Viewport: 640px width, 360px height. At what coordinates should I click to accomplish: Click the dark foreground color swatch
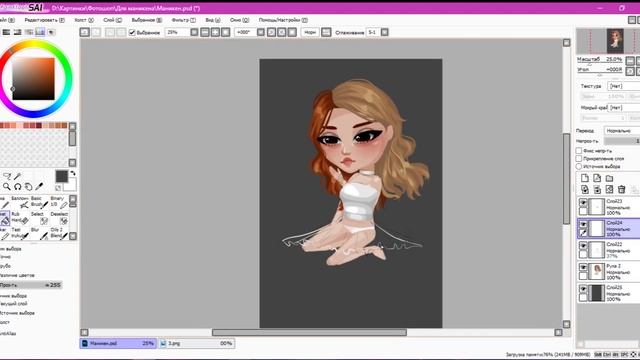click(61, 176)
